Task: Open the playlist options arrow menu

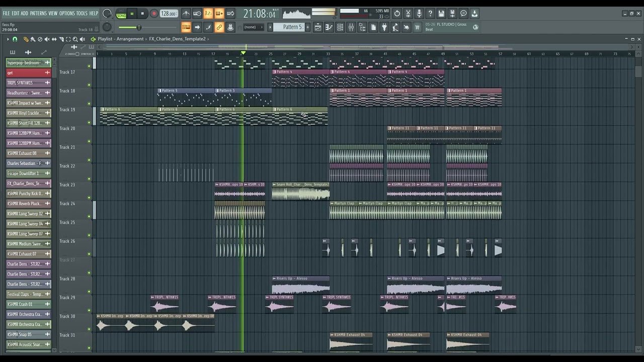Action: pyautogui.click(x=8, y=39)
